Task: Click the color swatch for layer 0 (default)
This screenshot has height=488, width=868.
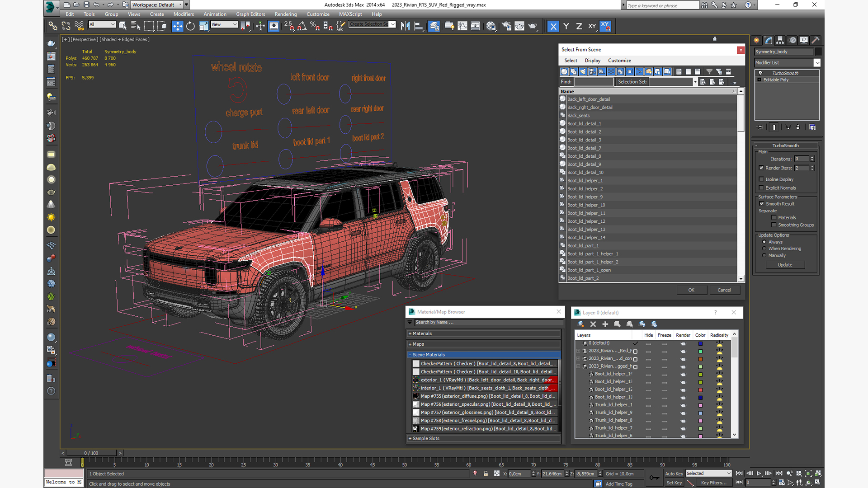Action: [x=700, y=343]
